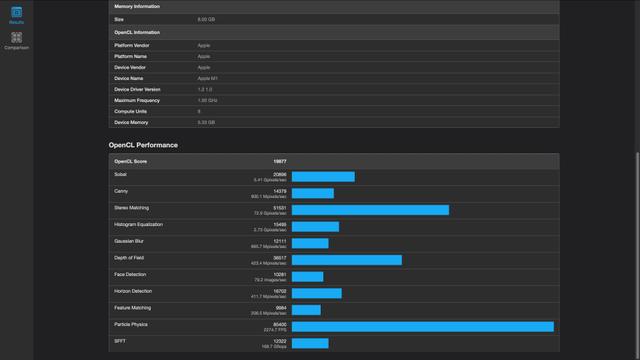Viewport: 640px width, 360px height.
Task: Click the Depth of Field benchmark label
Action: point(129,258)
